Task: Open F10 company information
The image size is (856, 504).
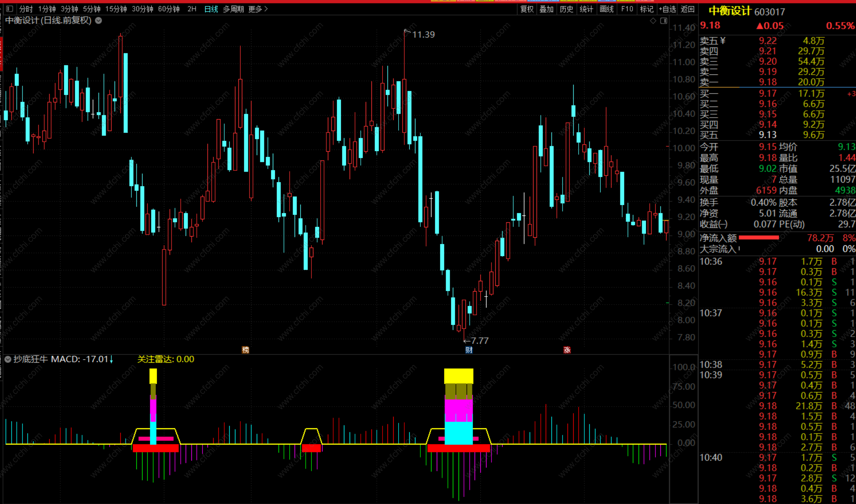Action: coord(627,9)
